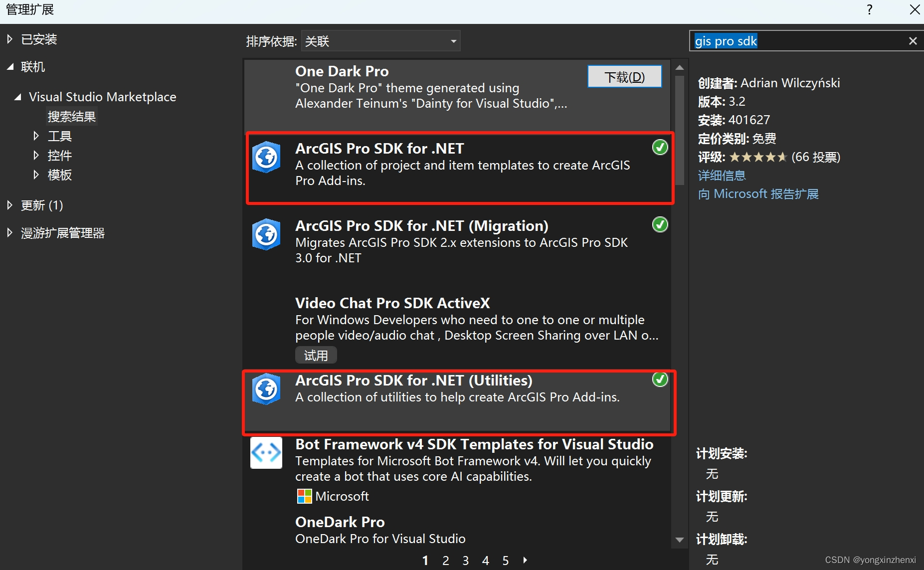Screen dimensions: 924x570
Task: Click the green installed checkmark on the Migration extension
Action: coord(660,224)
